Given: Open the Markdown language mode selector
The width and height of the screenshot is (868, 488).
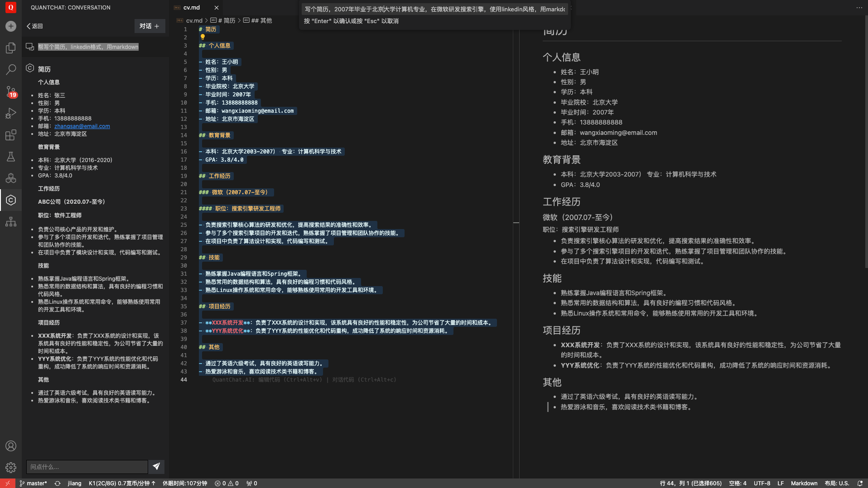Looking at the screenshot, I should (x=804, y=483).
